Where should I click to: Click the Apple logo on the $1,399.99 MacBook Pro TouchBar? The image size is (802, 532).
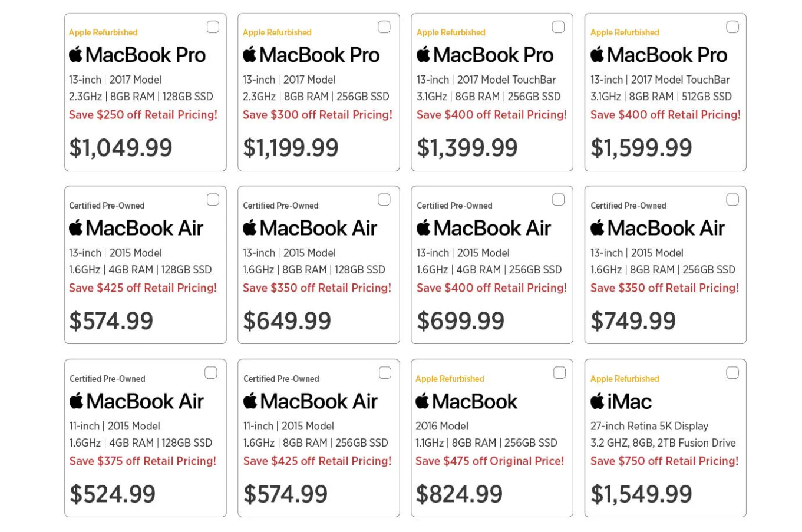423,54
